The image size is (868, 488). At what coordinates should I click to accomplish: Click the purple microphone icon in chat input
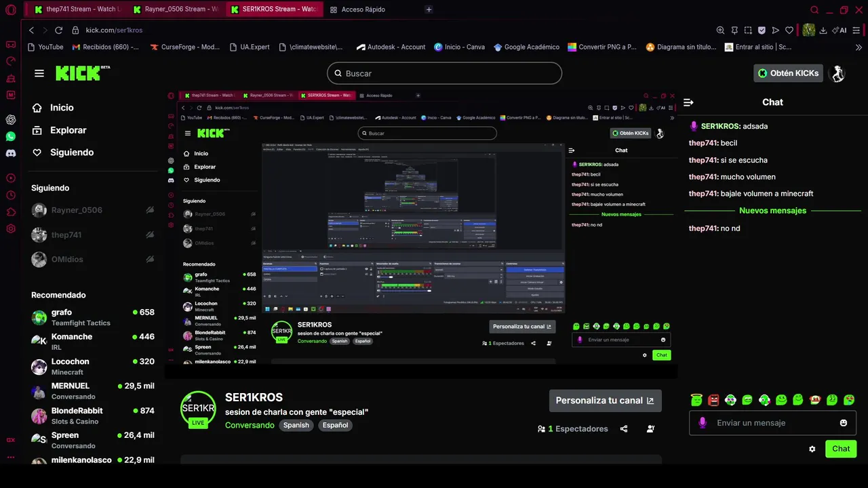pyautogui.click(x=703, y=423)
